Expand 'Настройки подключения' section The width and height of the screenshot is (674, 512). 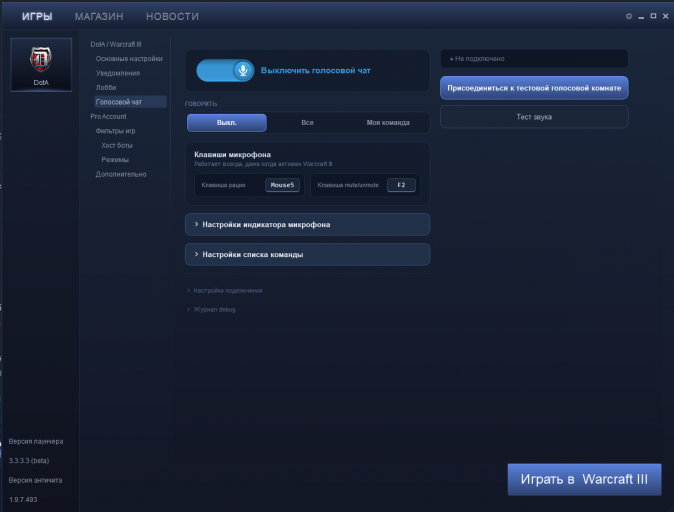click(225, 291)
